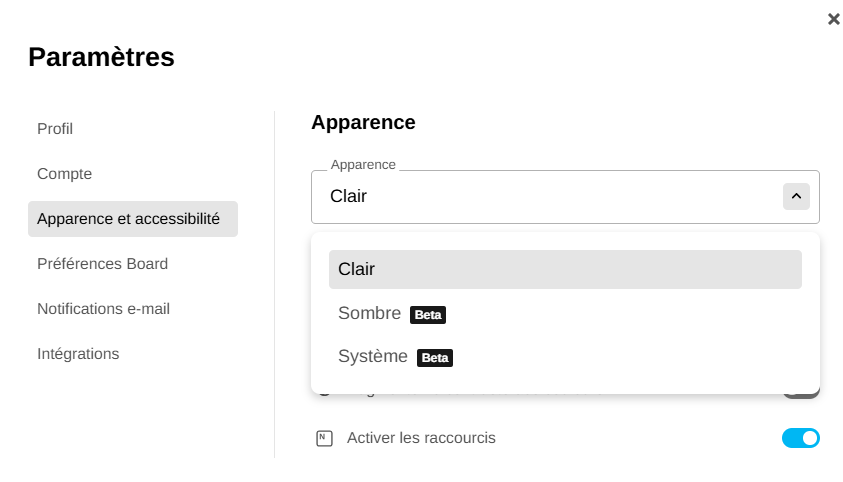This screenshot has height=482, width=843.
Task: Click the Paramètres dialog title
Action: click(x=101, y=57)
